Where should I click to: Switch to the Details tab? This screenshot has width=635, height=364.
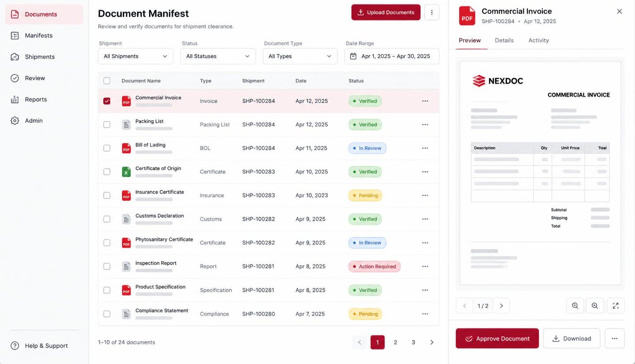pos(504,40)
